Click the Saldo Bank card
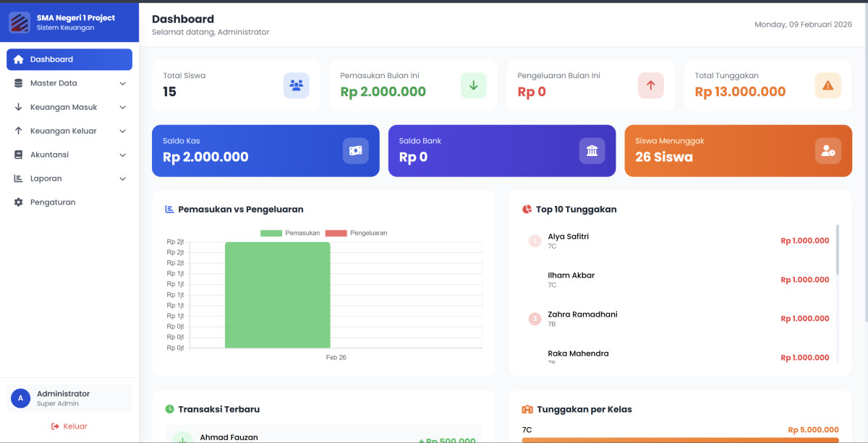The image size is (868, 443). tap(502, 151)
